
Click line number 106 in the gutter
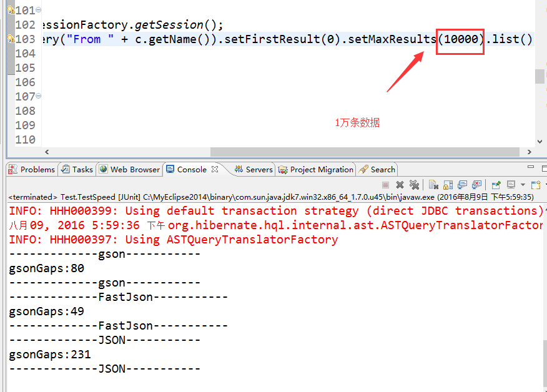click(26, 82)
